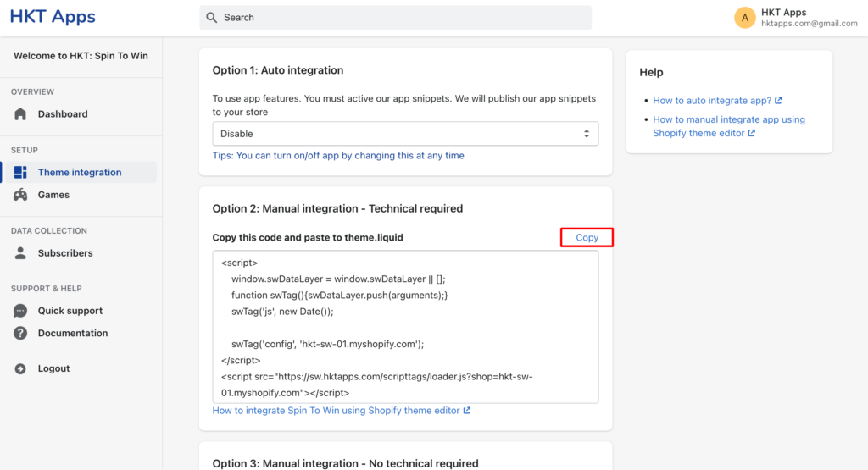Click 'Option 3: Manual integration' heading

click(346, 463)
